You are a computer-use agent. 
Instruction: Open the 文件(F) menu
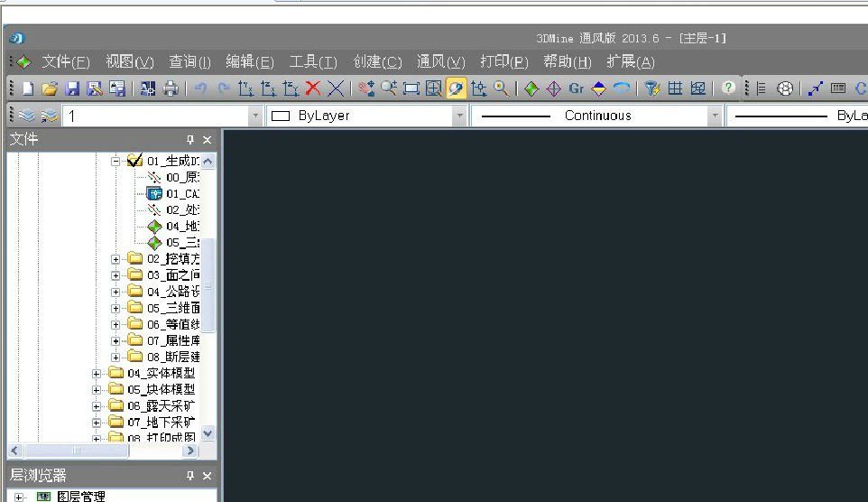[66, 61]
